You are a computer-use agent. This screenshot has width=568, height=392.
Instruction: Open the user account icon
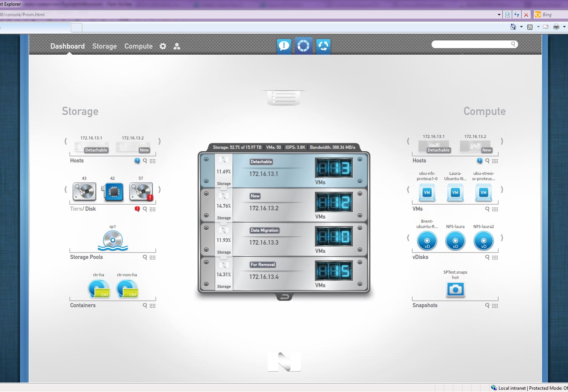177,46
